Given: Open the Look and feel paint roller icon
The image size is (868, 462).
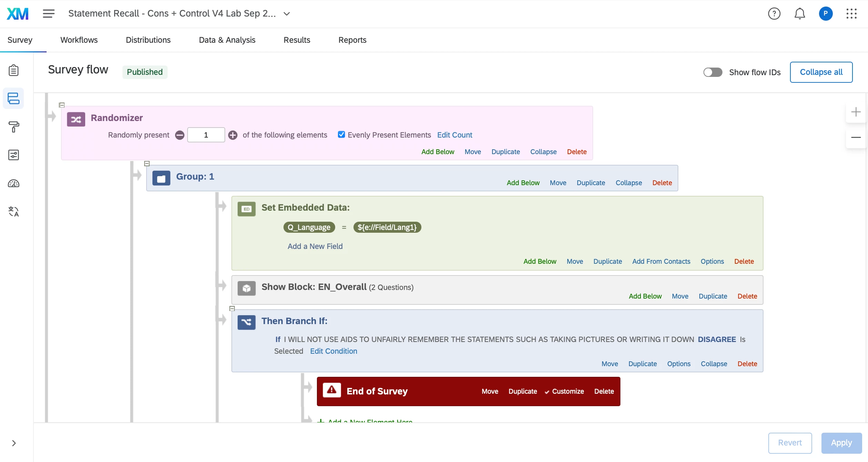Looking at the screenshot, I should [13, 127].
